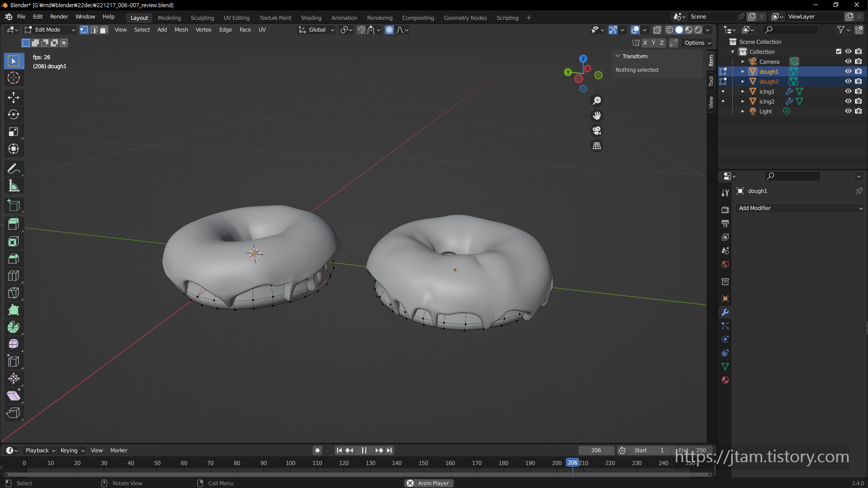Select the Bevel tool
This screenshot has width=868, height=488.
click(x=14, y=258)
